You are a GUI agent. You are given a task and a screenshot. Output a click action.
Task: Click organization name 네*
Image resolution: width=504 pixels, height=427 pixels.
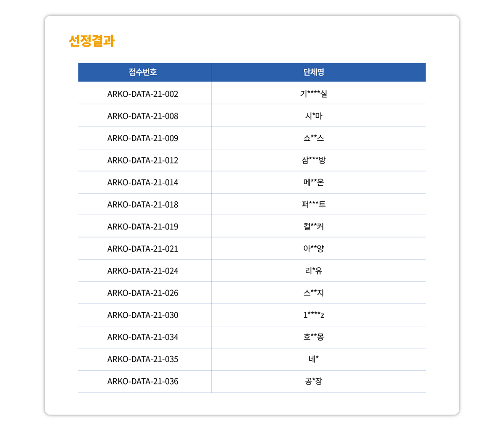pyautogui.click(x=314, y=359)
